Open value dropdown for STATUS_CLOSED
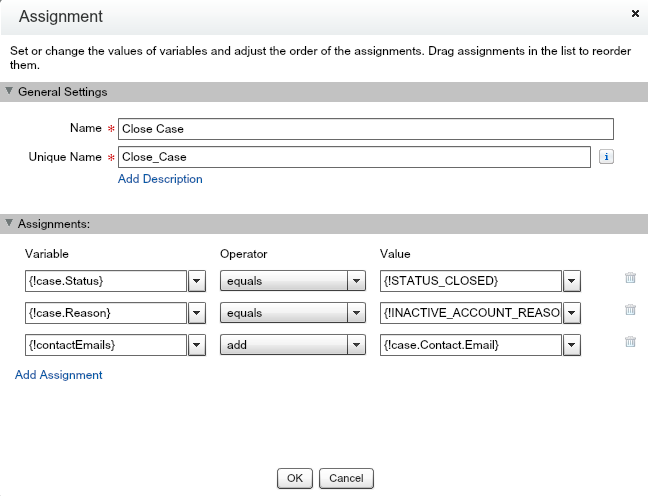This screenshot has width=648, height=496. [x=572, y=281]
